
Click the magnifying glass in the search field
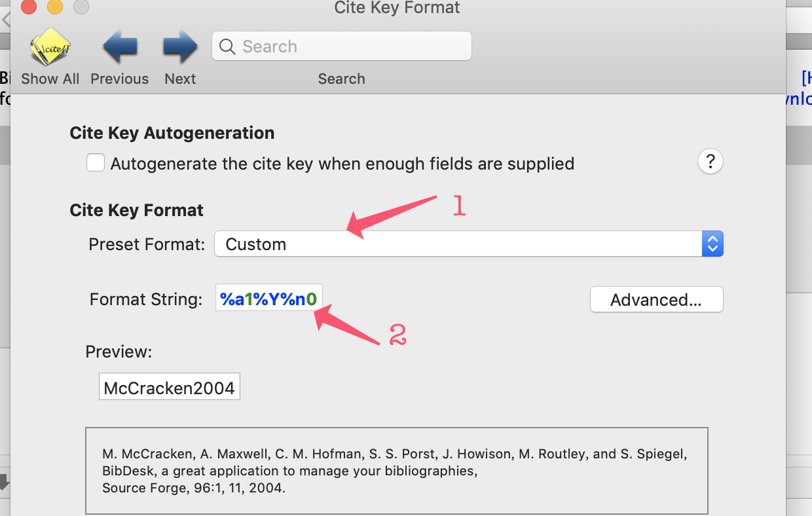pos(227,46)
